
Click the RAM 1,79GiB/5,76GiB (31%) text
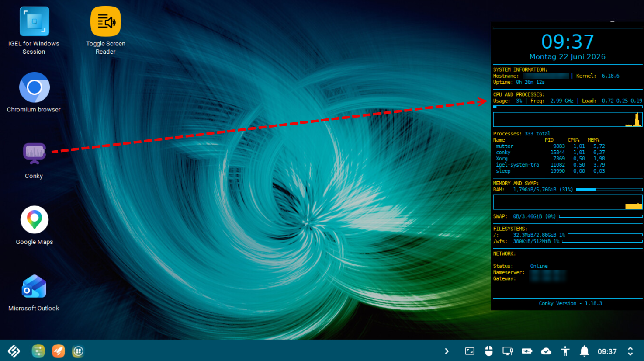543,190
